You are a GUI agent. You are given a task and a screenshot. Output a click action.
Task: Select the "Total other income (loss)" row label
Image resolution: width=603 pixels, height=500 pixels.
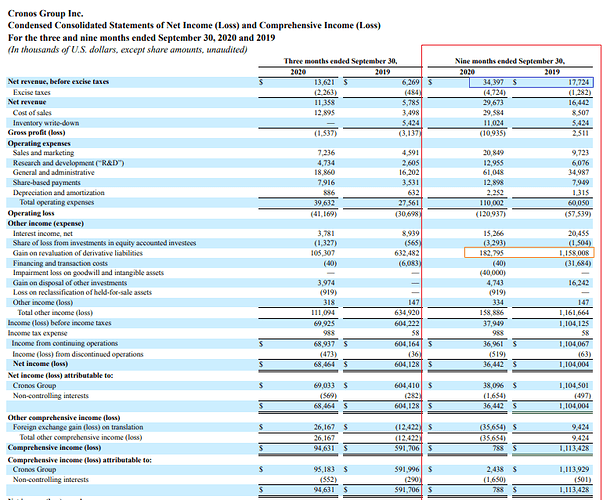click(55, 312)
